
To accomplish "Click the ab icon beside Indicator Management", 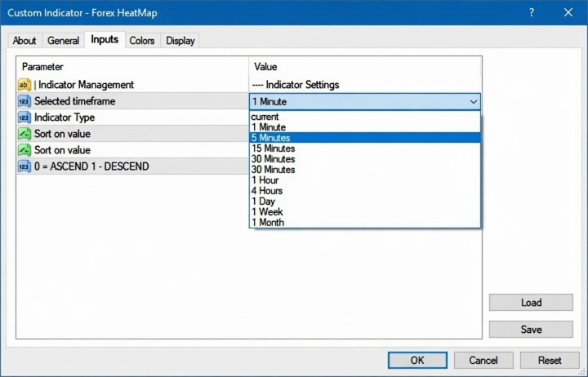I will [x=24, y=85].
